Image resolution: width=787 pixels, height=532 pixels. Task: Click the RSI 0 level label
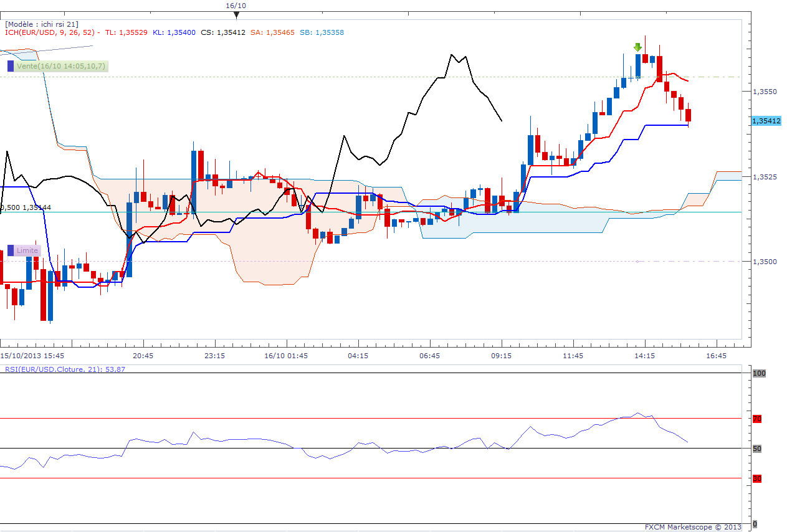point(755,524)
